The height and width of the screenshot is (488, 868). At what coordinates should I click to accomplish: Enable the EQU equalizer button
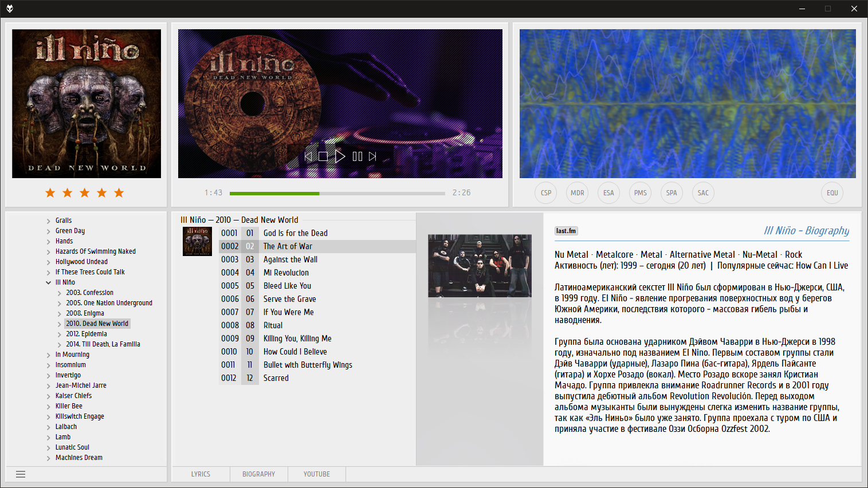pos(832,193)
